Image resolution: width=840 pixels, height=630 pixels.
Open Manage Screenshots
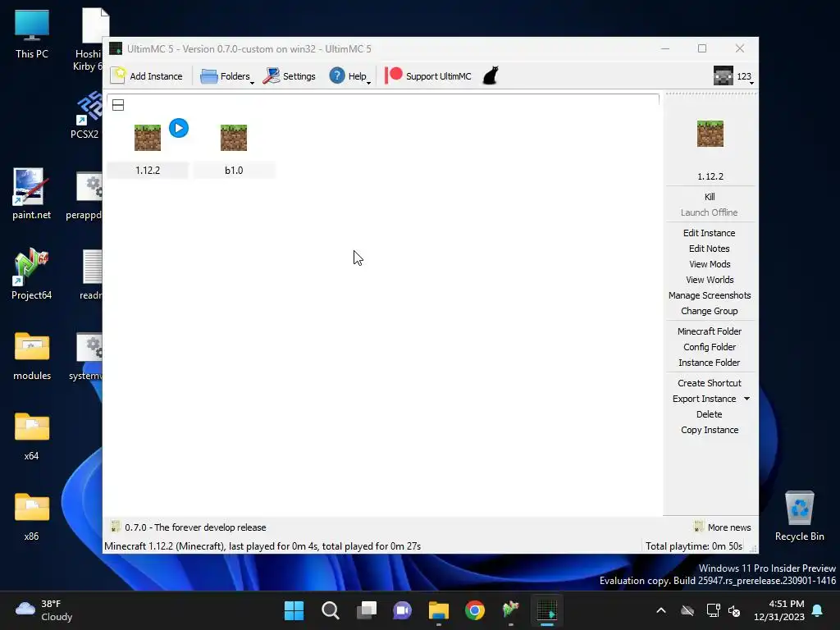[710, 295]
